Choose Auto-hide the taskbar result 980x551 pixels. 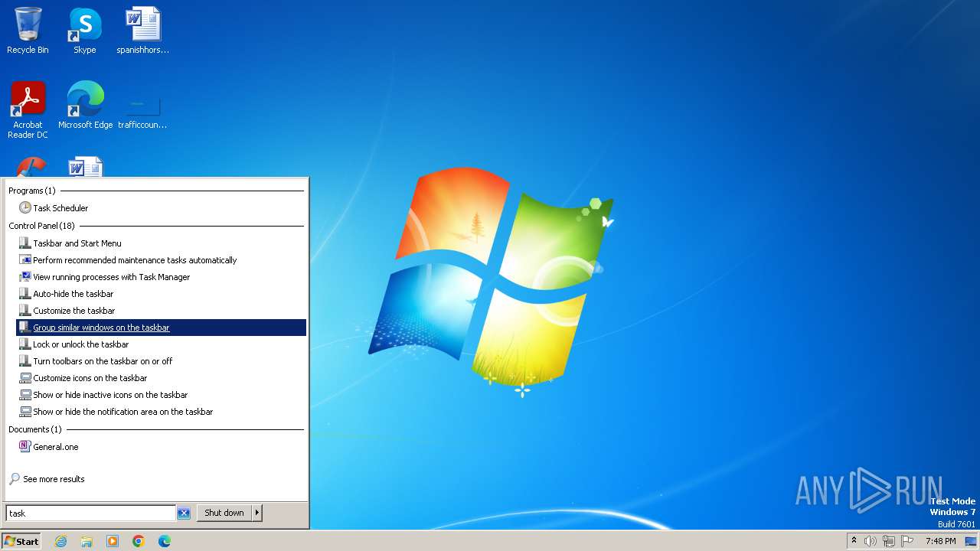pos(162,294)
